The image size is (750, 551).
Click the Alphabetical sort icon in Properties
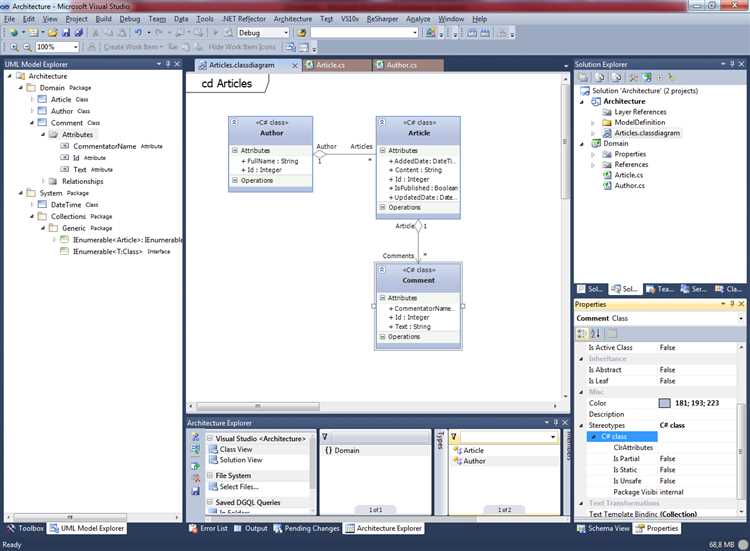596,333
